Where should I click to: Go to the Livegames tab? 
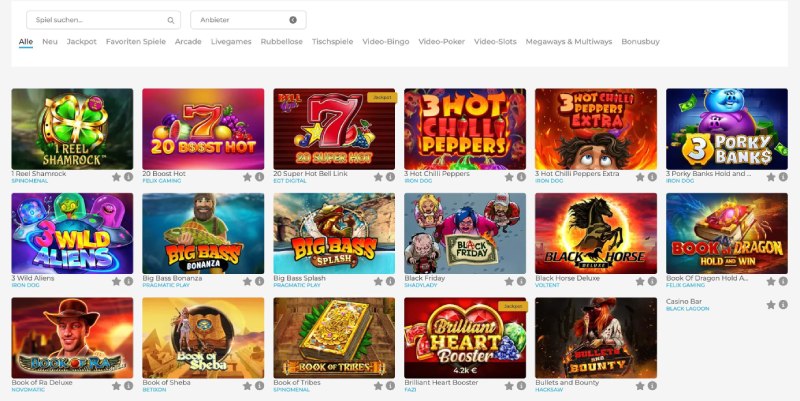[231, 42]
